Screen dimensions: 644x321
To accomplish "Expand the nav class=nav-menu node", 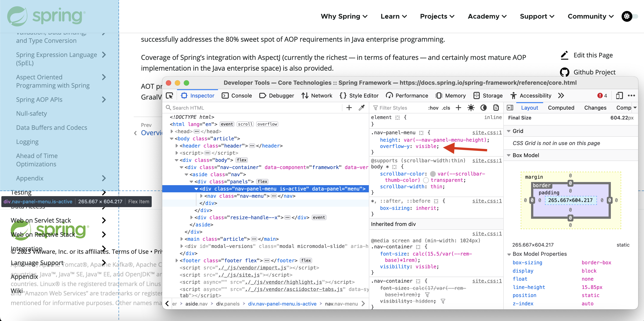I will [x=201, y=196].
